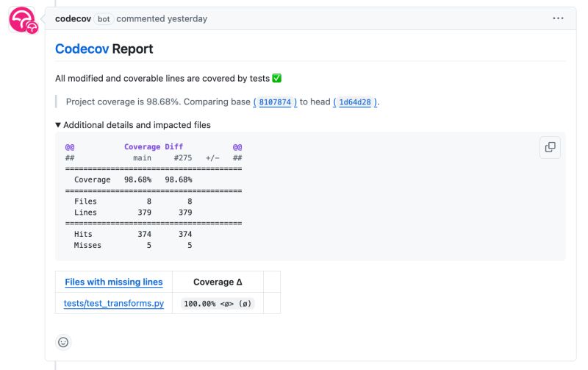
Task: Click the '100.00% <ø> (ø)' coverage cell
Action: coord(218,304)
